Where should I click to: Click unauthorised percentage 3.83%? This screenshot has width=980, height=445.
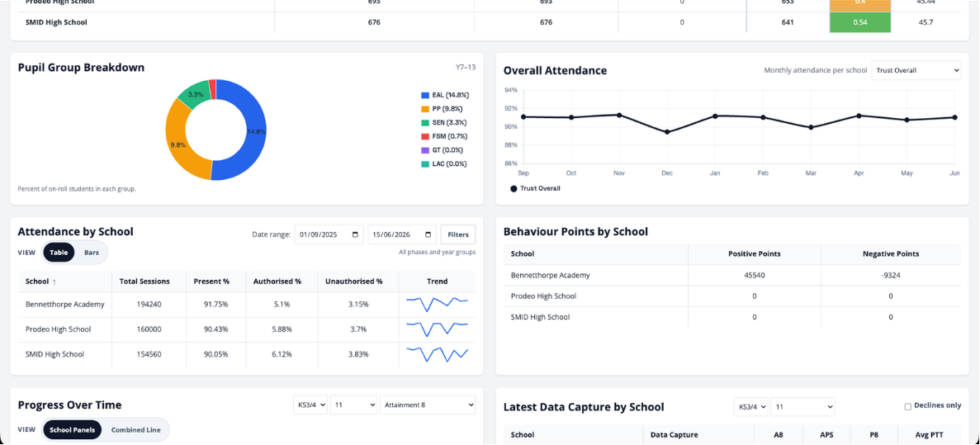tap(358, 354)
